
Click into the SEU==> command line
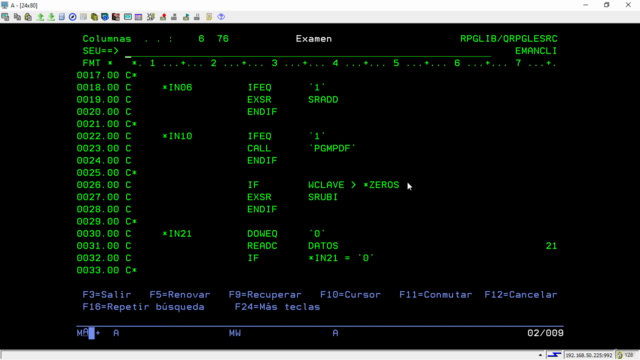308,51
